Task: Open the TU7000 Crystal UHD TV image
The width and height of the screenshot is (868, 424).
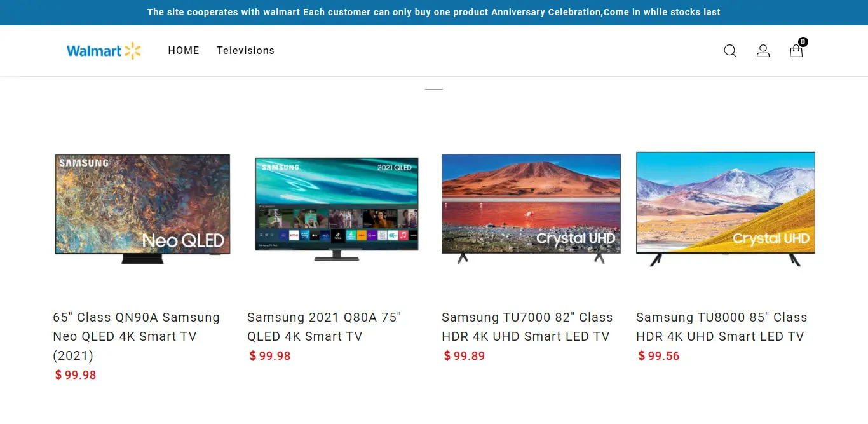Action: click(x=531, y=209)
